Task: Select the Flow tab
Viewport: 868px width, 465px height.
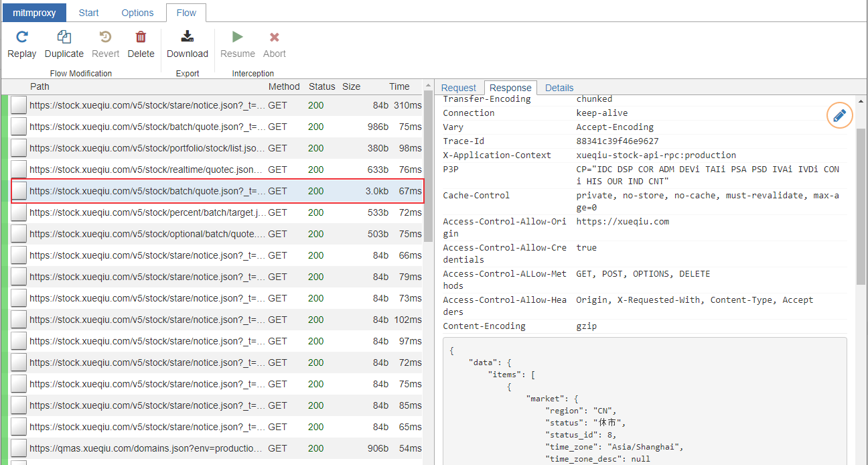Action: [186, 13]
